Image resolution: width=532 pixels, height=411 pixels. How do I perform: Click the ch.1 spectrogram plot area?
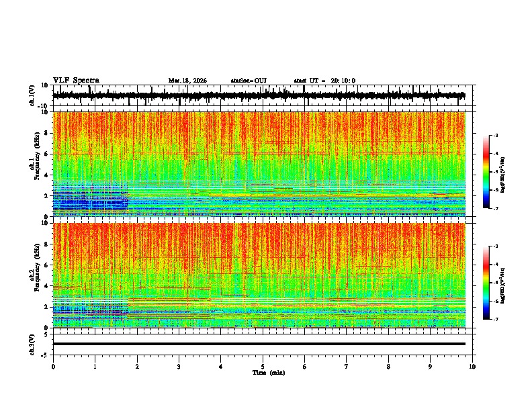(259, 164)
